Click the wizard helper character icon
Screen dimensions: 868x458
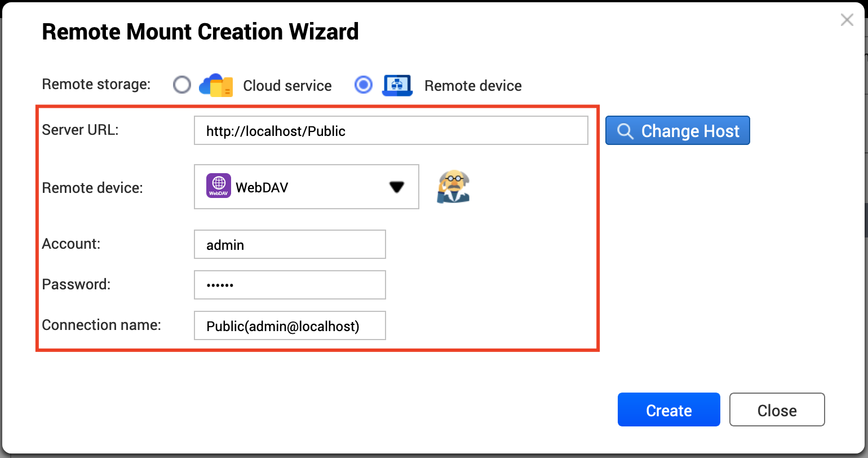[x=453, y=187]
